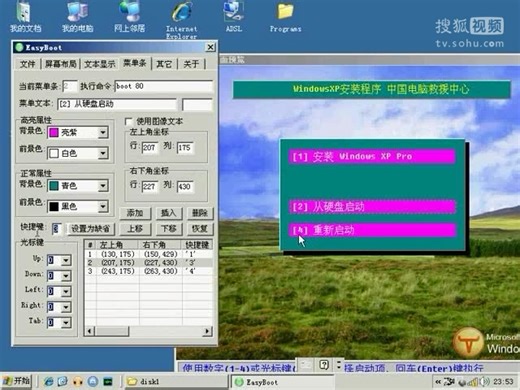Click the 当前菜单条 number field
Image resolution: width=520 pixels, height=390 pixels.
pos(70,86)
